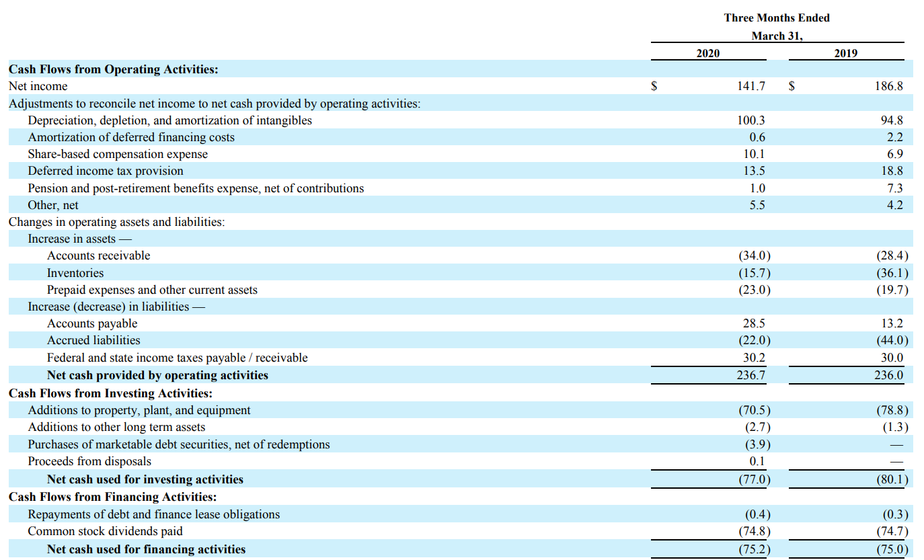
Task: Click 'Net cash used for financing activities'
Action: [x=147, y=549]
